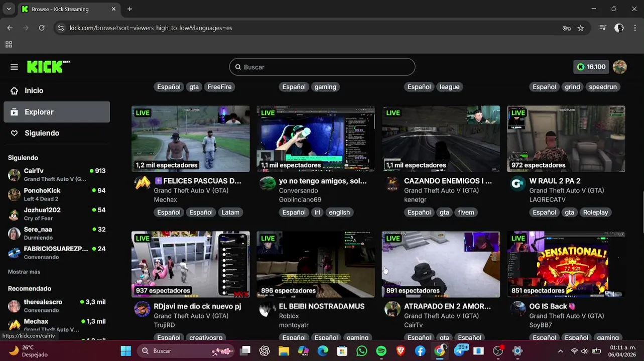Open WhatsApp from taskbar
The image size is (644, 361).
[x=361, y=351]
